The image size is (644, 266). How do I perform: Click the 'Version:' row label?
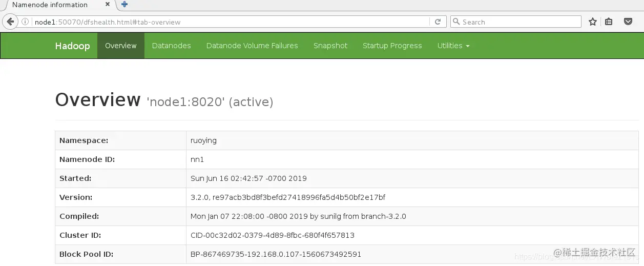(76, 197)
